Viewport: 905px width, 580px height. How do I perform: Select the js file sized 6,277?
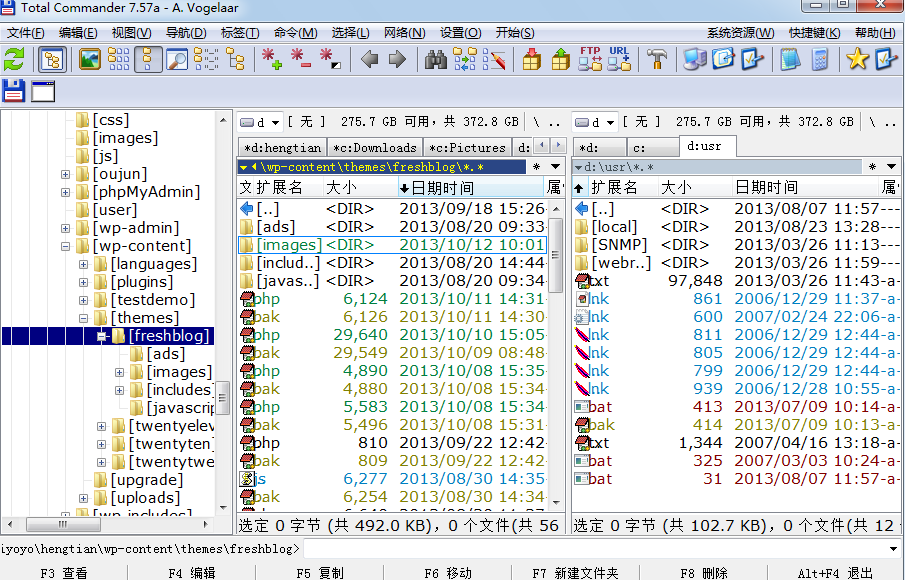click(392, 479)
